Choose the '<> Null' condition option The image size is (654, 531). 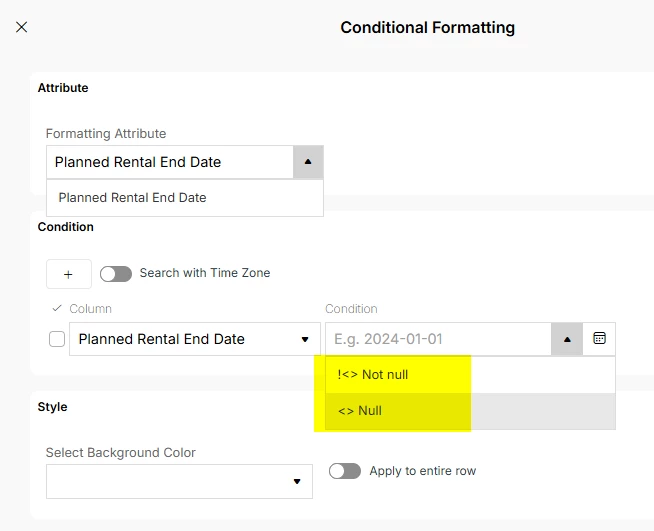pyautogui.click(x=360, y=411)
